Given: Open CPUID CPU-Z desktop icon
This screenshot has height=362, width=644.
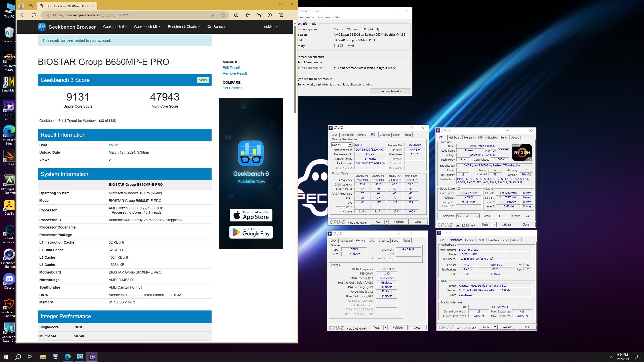Looking at the screenshot, I should (x=9, y=111).
